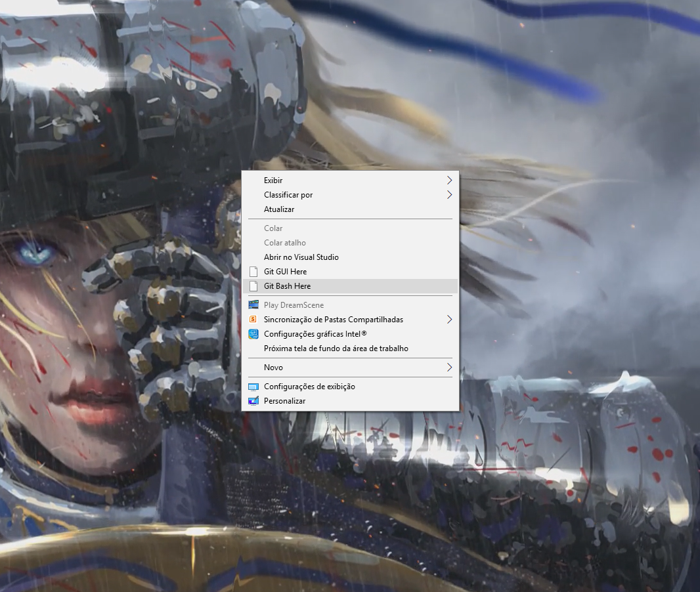Open the Exibir submenu entry
The image size is (700, 592).
(351, 180)
